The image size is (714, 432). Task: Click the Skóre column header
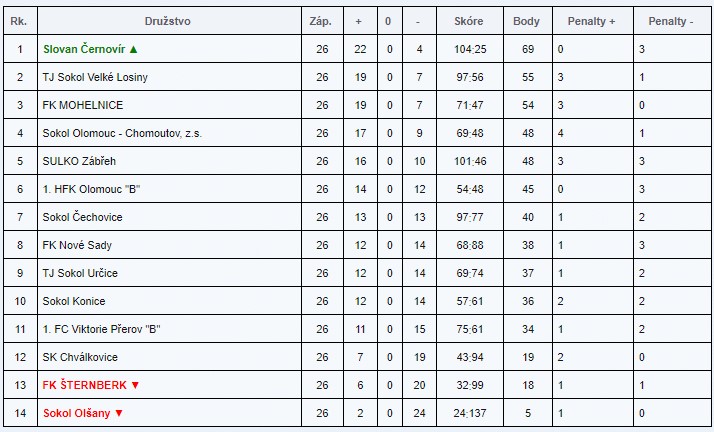(x=469, y=20)
